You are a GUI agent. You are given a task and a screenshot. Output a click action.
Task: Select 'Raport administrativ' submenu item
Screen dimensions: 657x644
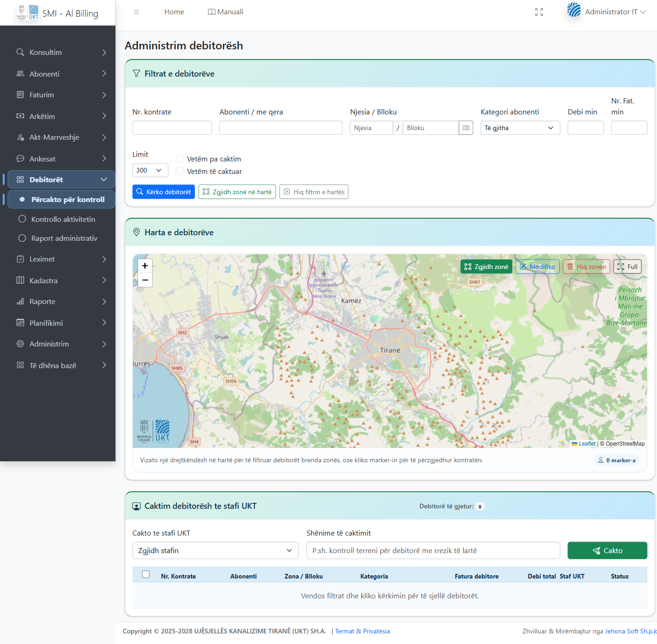coord(61,238)
